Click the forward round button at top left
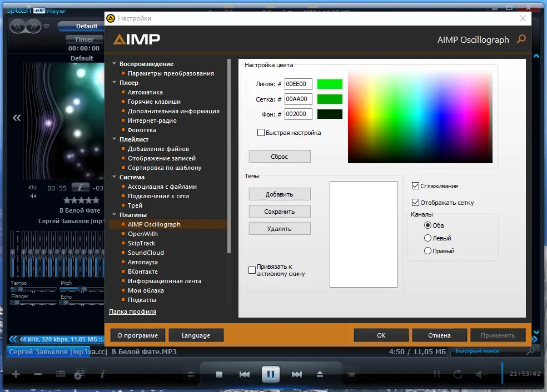 (33, 26)
